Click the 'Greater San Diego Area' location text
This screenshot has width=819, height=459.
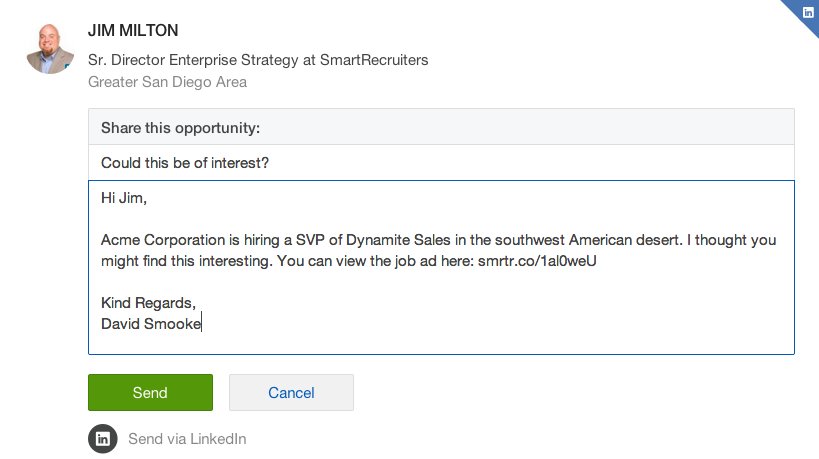point(167,82)
